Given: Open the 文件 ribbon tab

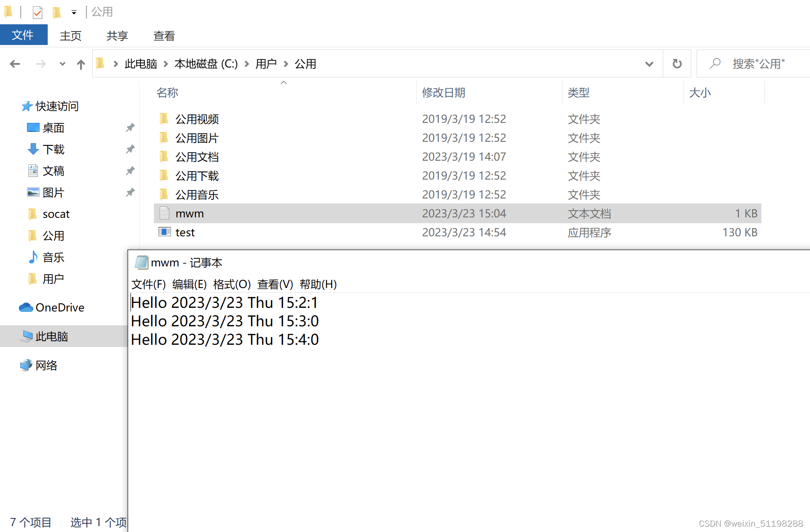Looking at the screenshot, I should coord(23,35).
